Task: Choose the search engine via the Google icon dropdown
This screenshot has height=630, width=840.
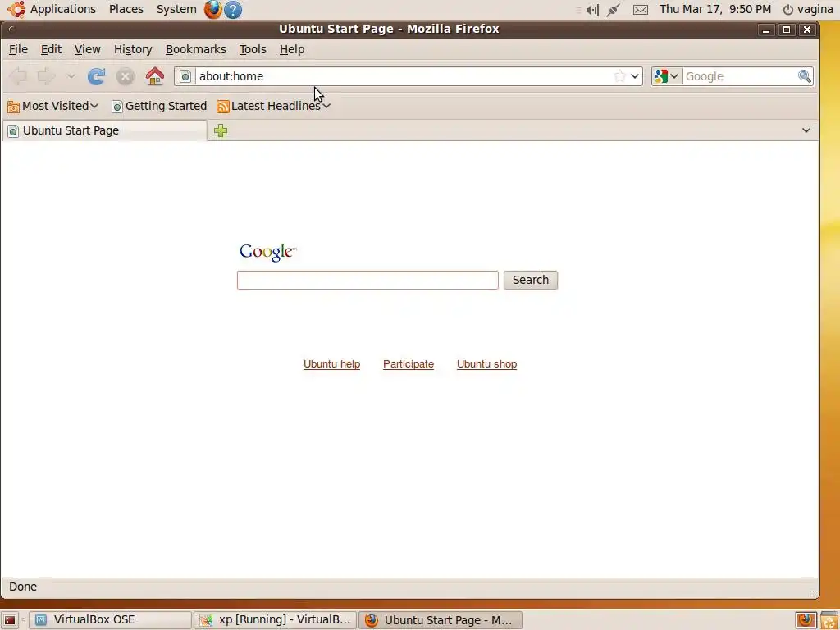Action: click(666, 76)
